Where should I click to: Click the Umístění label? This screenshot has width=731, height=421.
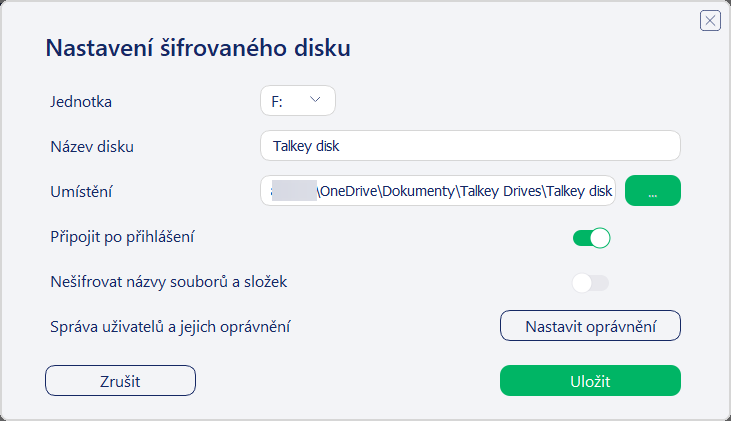(x=82, y=192)
